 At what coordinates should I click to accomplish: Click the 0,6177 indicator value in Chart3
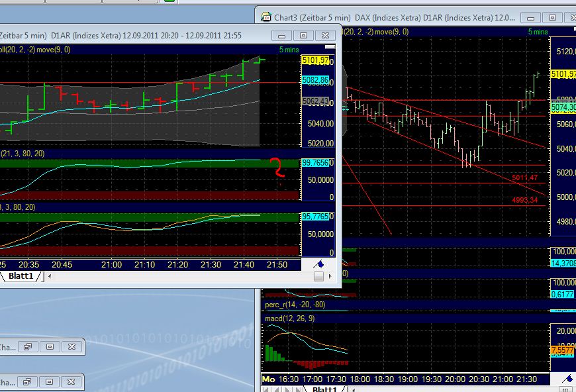[x=562, y=294]
